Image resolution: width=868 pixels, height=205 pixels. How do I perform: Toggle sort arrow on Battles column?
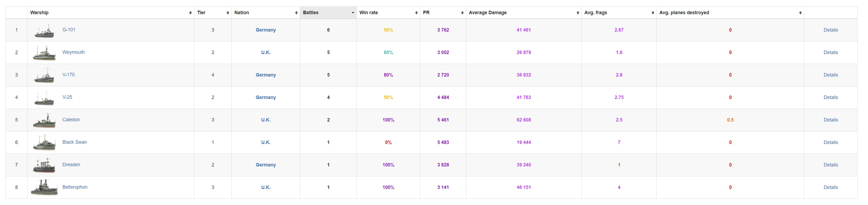click(x=353, y=13)
